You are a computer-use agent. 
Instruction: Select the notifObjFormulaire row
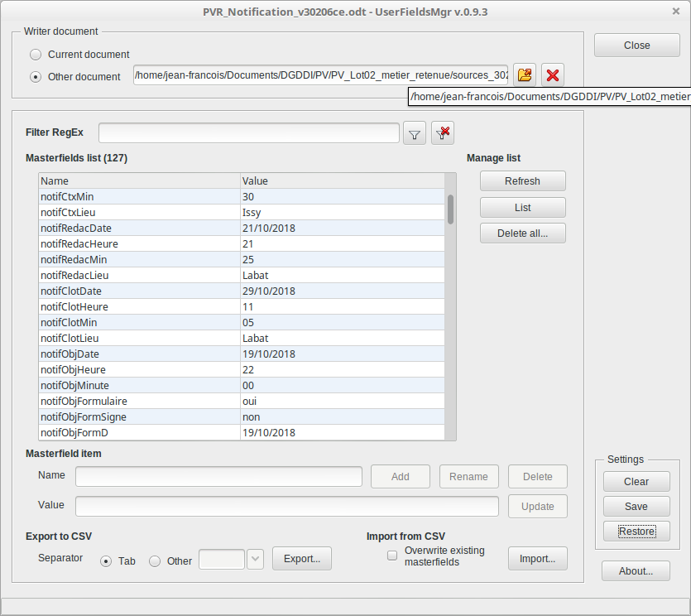(242, 402)
